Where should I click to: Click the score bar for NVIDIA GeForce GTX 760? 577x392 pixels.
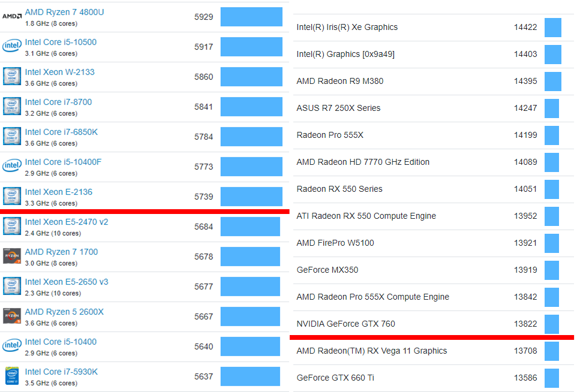point(552,324)
